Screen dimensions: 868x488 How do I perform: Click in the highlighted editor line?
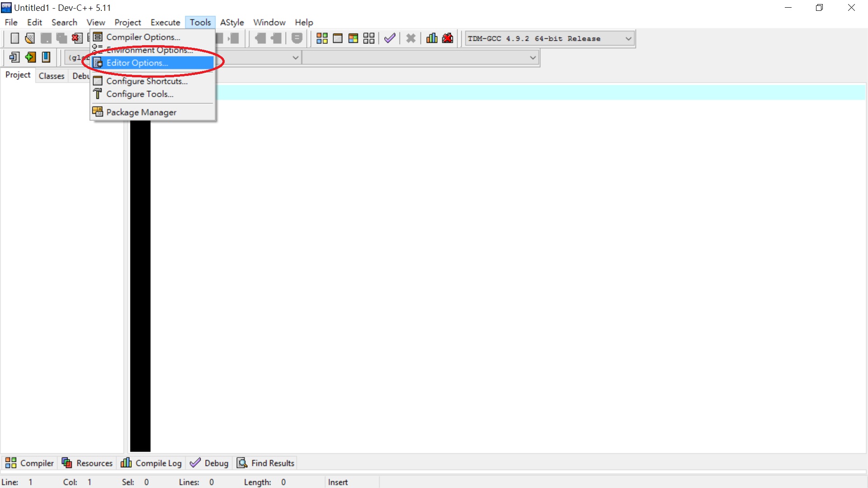click(497, 92)
